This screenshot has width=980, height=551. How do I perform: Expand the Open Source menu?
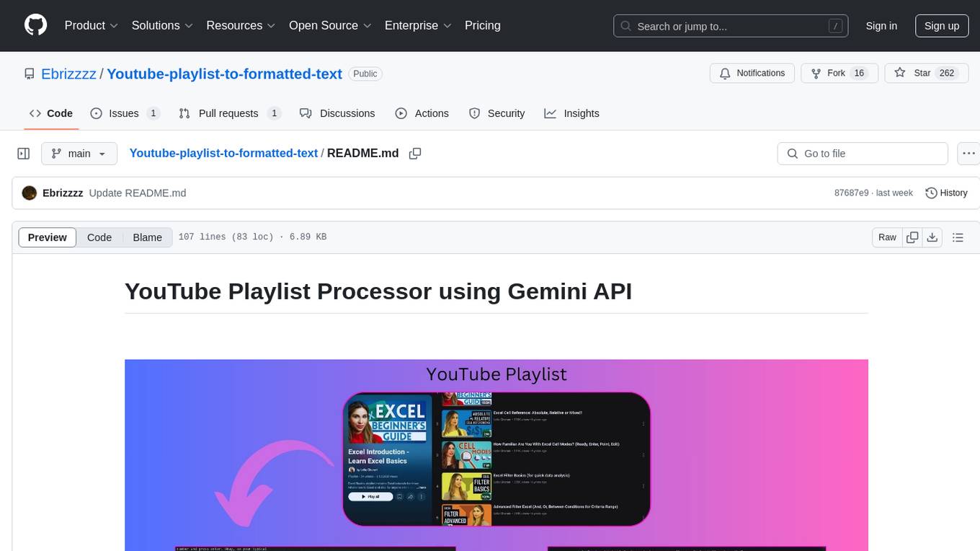pos(330,25)
